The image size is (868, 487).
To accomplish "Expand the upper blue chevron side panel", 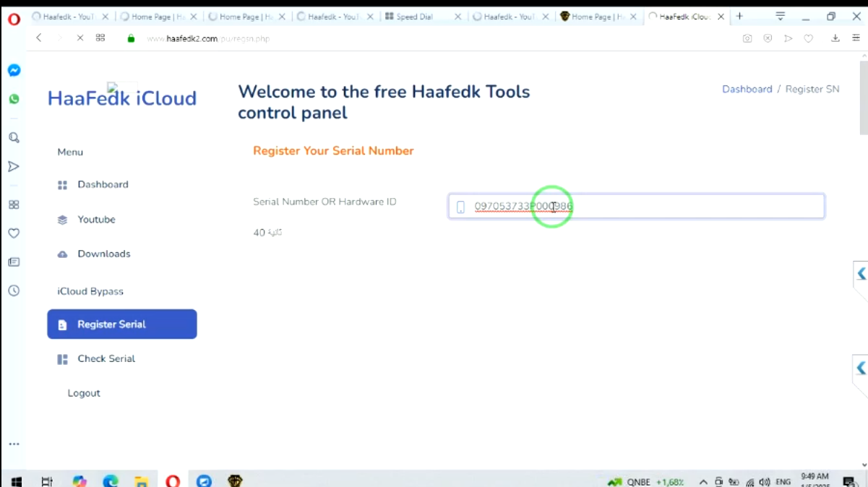I will 861,274.
